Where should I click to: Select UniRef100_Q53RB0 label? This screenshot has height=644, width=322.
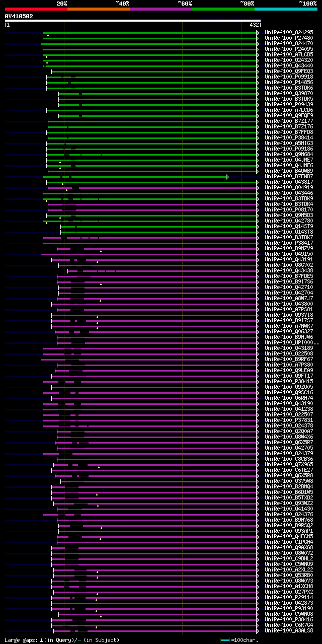(x=288, y=575)
